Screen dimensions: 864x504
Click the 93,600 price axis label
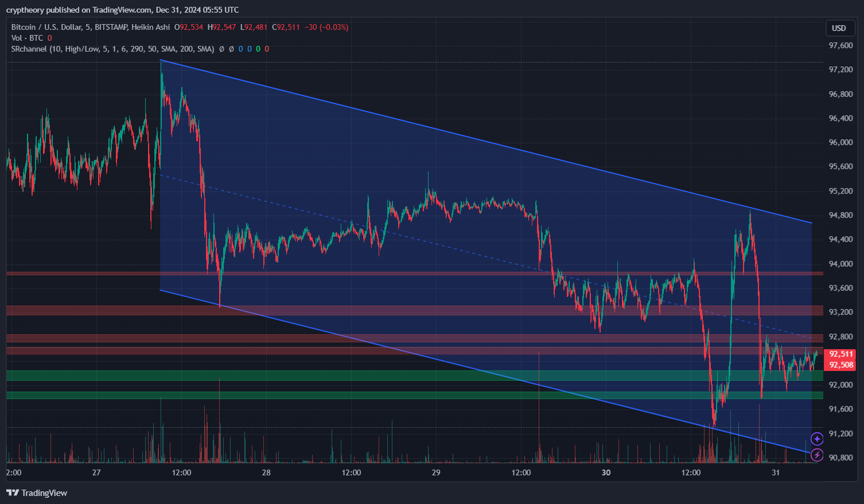841,288
